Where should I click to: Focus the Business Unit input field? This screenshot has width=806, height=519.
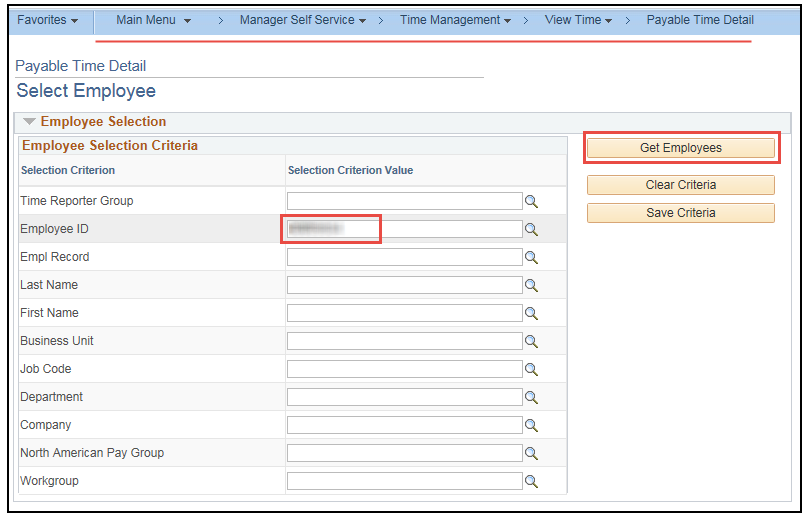[405, 341]
